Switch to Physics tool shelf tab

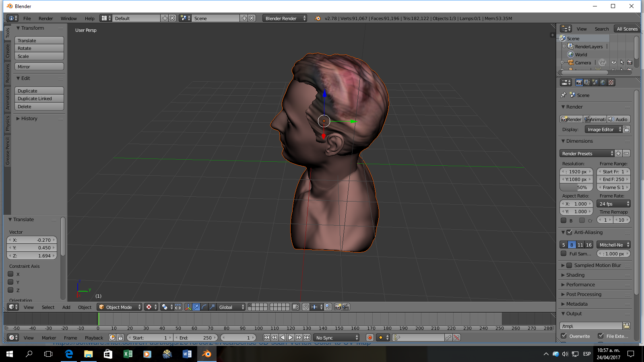[x=7, y=123]
